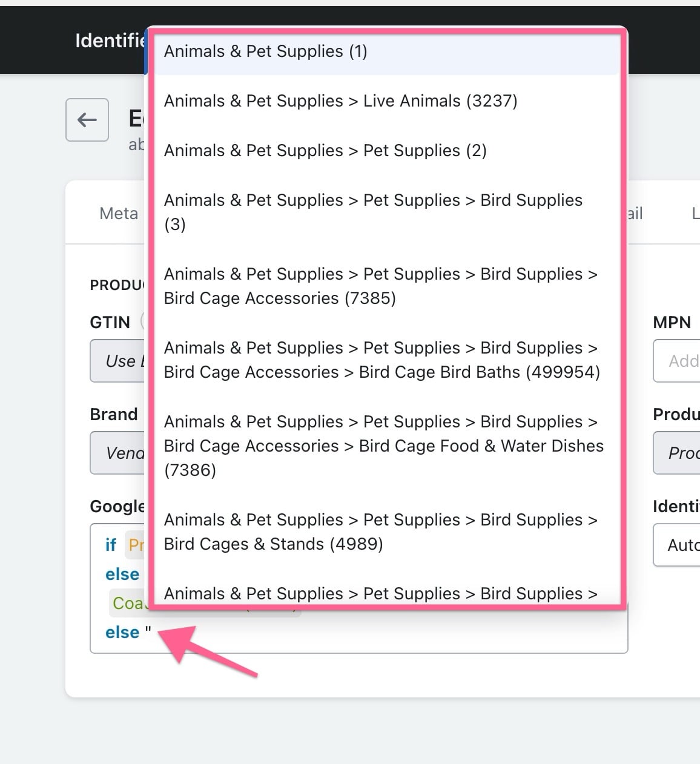
Task: Click the GTIN input field
Action: click(x=117, y=361)
